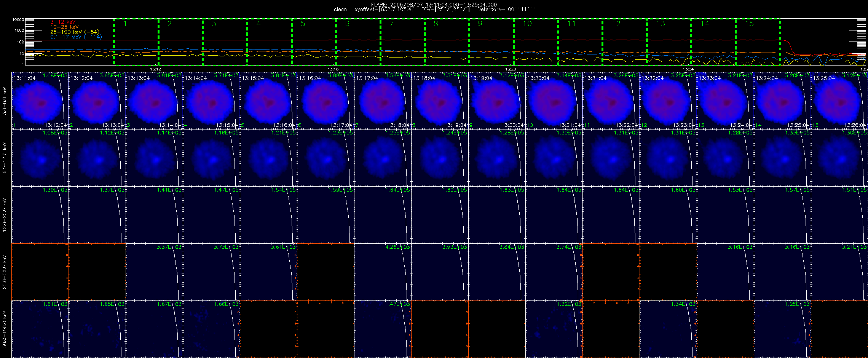This screenshot has height=358, width=868.
Task: Select the 3.0-6.0 keV image labeled 13:11:04
Action: 40,101
